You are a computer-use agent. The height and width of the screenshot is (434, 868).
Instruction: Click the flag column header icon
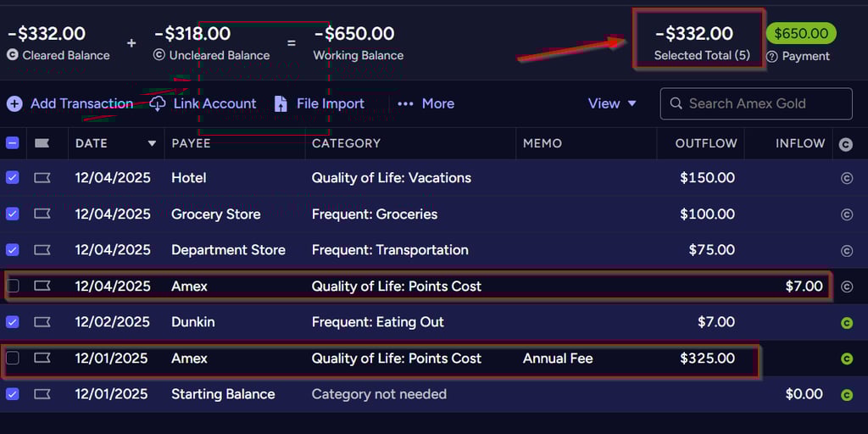coord(42,144)
